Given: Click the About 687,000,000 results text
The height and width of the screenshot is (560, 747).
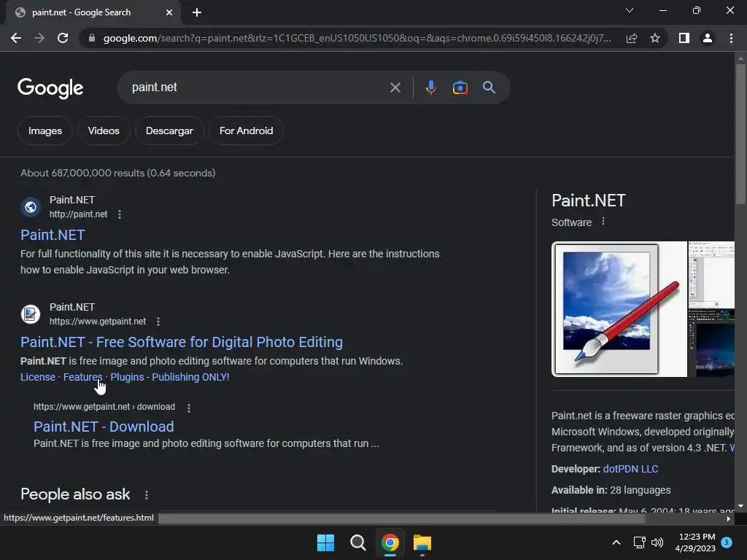Looking at the screenshot, I should pos(117,173).
